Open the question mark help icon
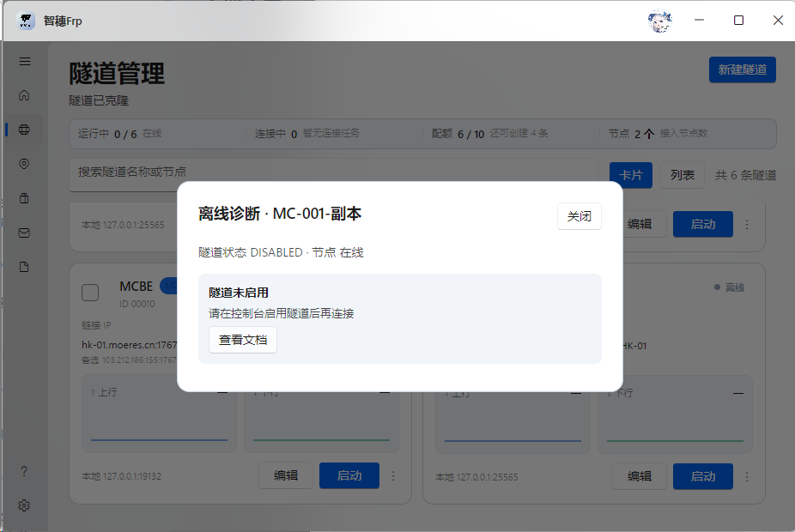The width and height of the screenshot is (795, 532). [x=24, y=471]
